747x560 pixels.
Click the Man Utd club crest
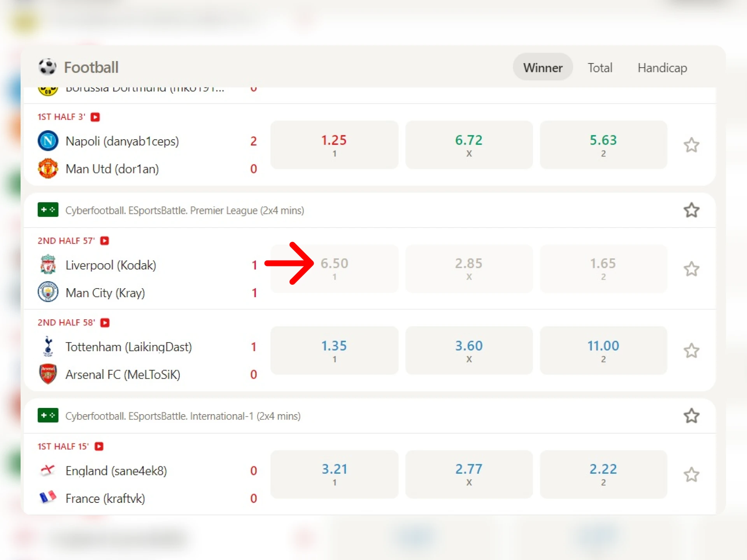point(48,169)
